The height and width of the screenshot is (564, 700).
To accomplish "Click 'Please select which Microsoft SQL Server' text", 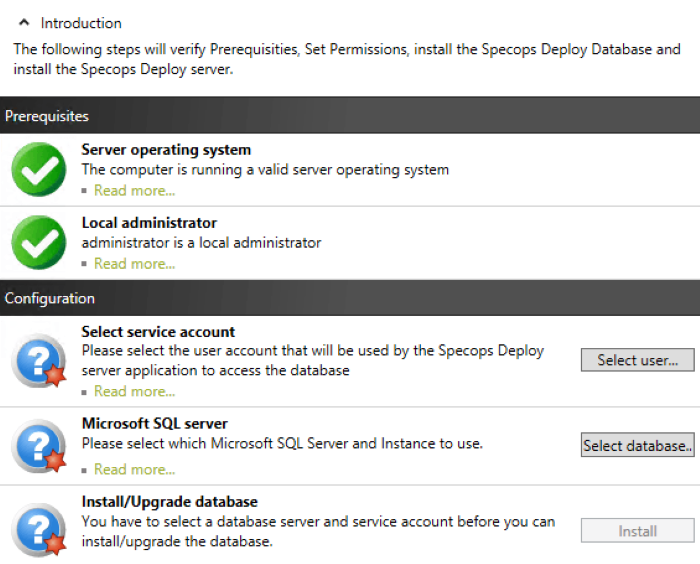I will point(282,444).
